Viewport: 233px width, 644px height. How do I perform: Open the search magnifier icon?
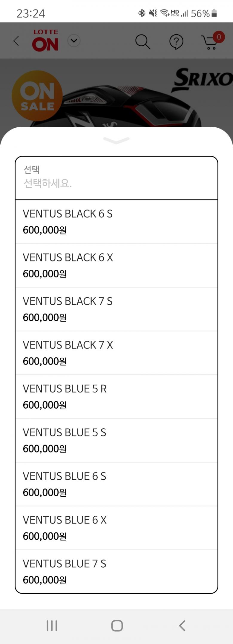(x=142, y=41)
